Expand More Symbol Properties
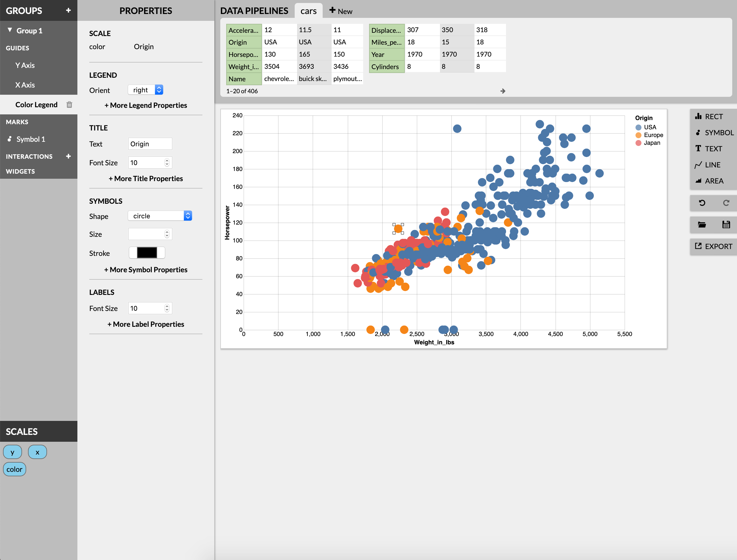This screenshot has height=560, width=737. 146,269
